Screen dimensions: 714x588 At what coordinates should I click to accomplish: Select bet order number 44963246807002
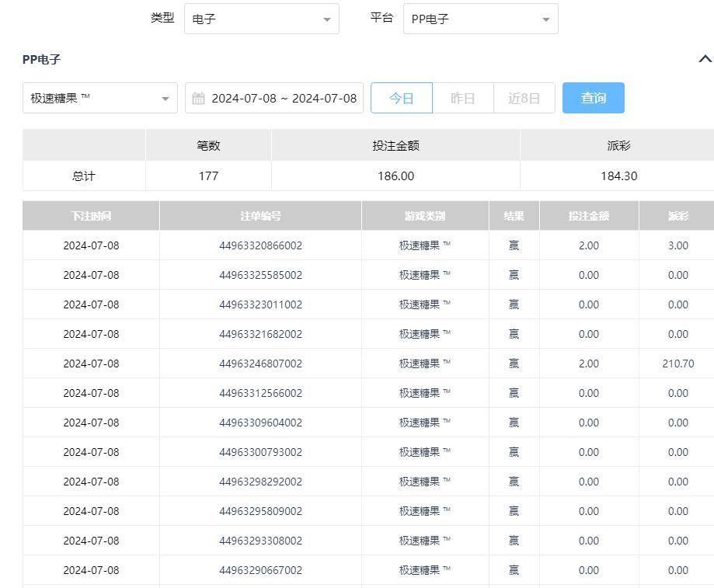pyautogui.click(x=260, y=364)
